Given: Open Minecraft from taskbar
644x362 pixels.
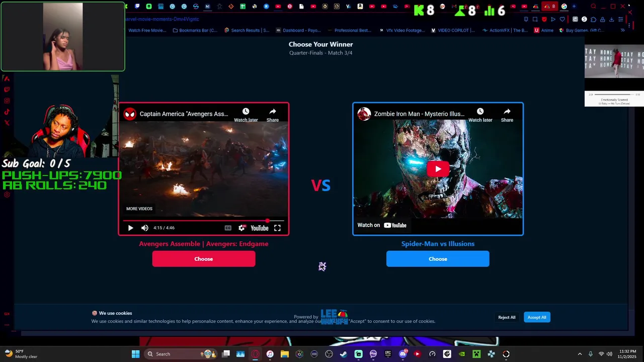Looking at the screenshot, I should (x=476, y=354).
